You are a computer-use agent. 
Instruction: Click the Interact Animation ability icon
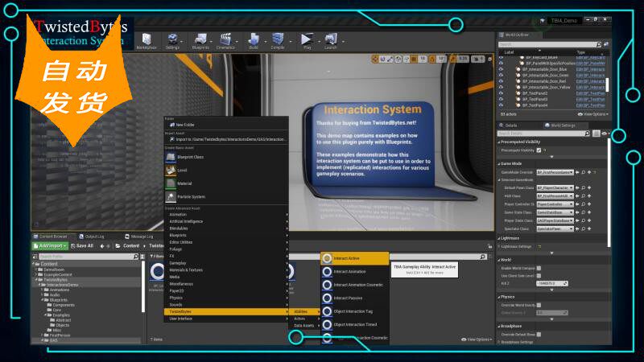(x=327, y=272)
